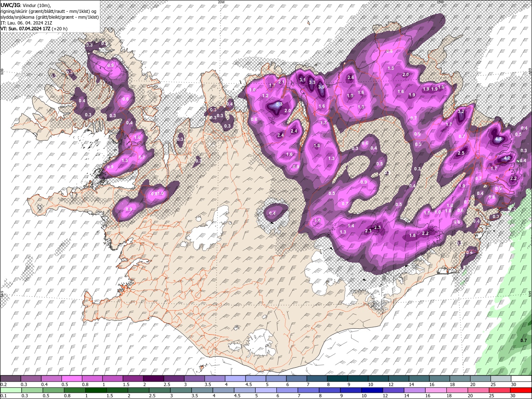Click the 20W longitude label
This screenshot has width=532, height=399.
(221, 2)
